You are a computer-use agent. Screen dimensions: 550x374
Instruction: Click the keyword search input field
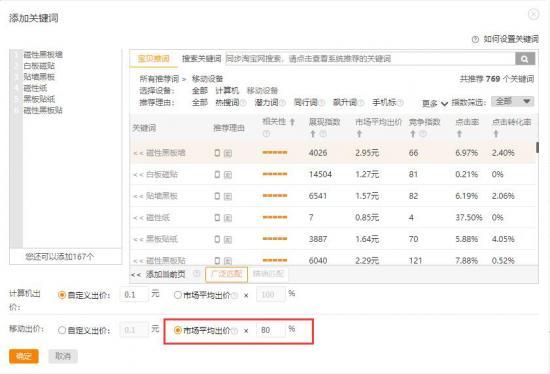pyautogui.click(x=370, y=59)
